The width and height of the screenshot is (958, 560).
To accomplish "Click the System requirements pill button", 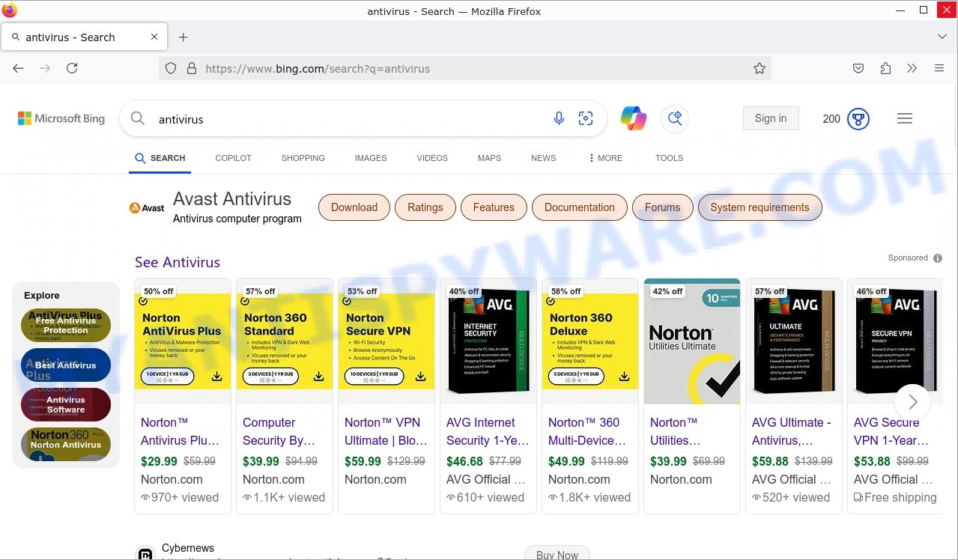I will click(x=760, y=207).
